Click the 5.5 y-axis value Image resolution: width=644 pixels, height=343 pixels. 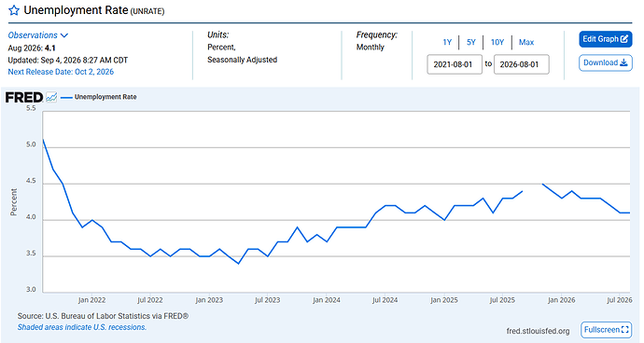(31, 108)
